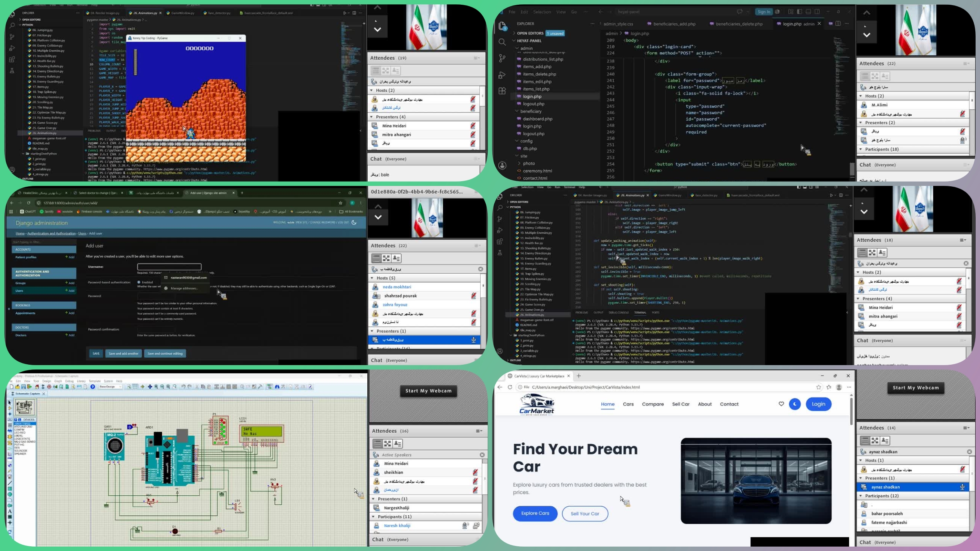Switch to status view in Attendees (14) pod
This screenshot has height=551, width=980.
pyautogui.click(x=885, y=440)
